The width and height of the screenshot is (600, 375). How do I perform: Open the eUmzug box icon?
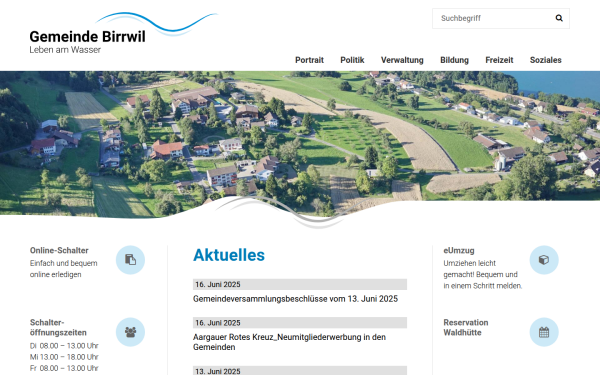coord(544,260)
